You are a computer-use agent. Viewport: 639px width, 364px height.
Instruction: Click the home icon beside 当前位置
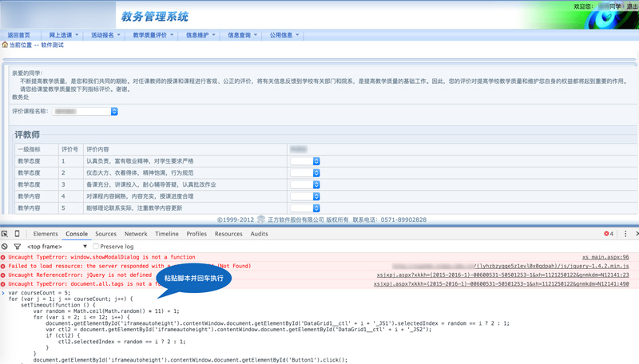(5, 45)
